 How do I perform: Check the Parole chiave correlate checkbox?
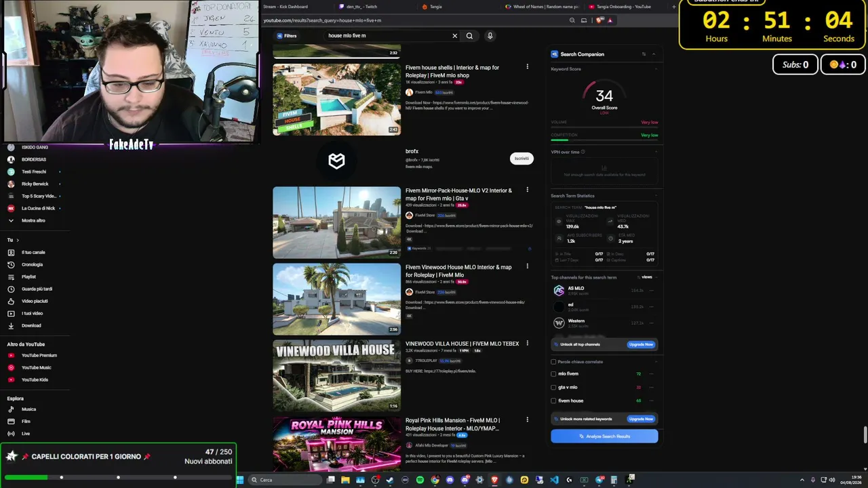[553, 362]
